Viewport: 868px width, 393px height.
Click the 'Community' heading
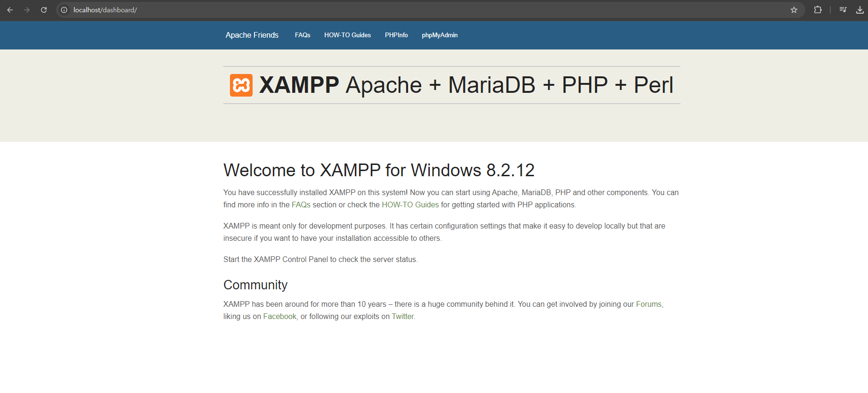coord(255,285)
